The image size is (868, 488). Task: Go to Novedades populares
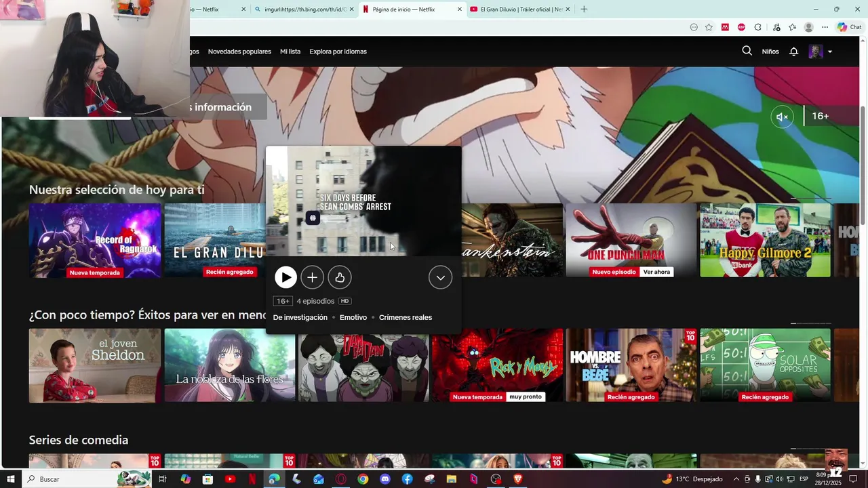pos(239,52)
